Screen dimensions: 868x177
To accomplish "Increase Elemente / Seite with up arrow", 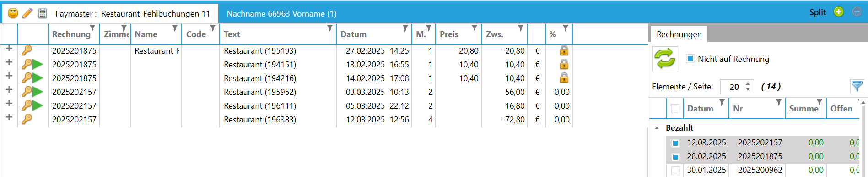I will 748,83.
